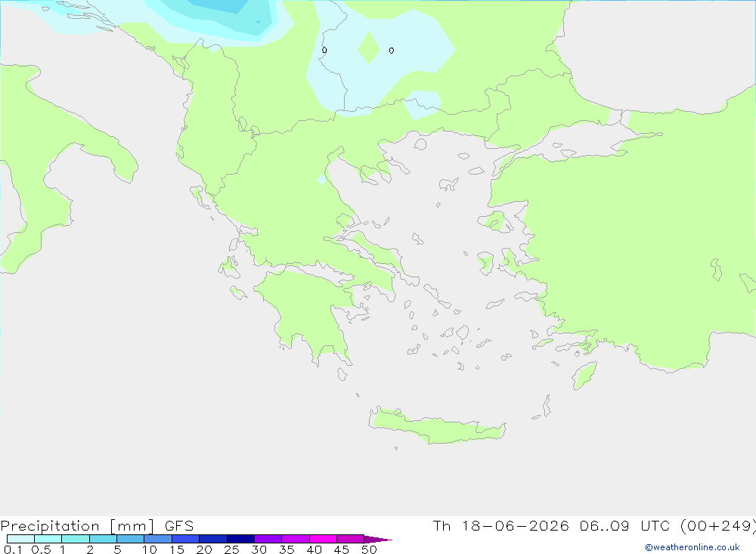This screenshot has height=554, width=756.
Task: Click the 15–20 mm legend swatch
Action: 185,539
